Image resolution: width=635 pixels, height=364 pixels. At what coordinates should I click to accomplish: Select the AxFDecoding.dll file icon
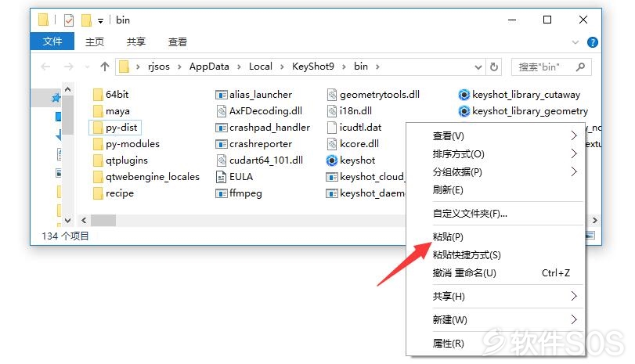pyautogui.click(x=221, y=111)
